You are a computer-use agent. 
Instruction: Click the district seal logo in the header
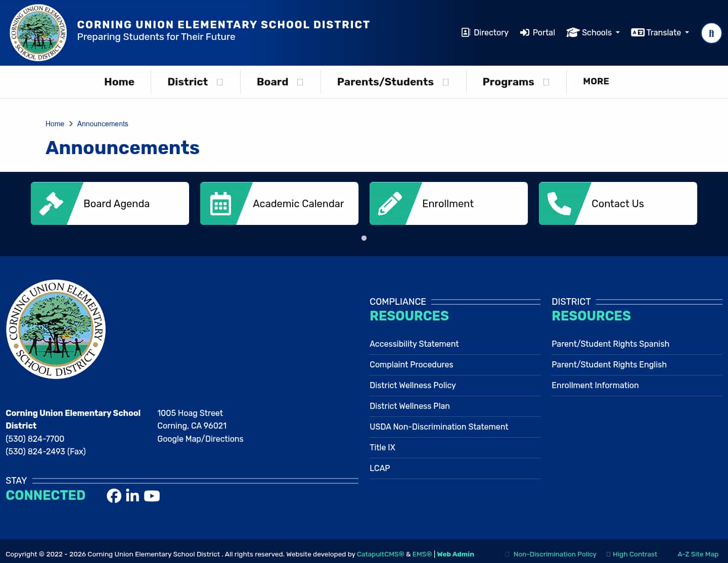click(38, 33)
